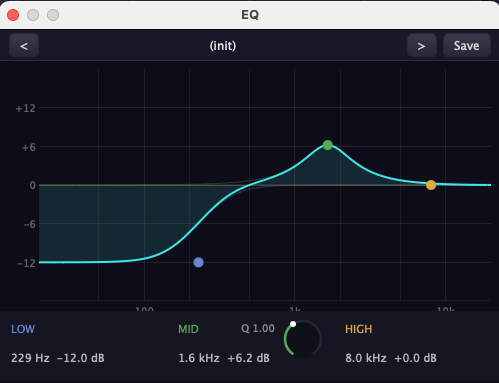
Task: Click the low band -12.0 dB gain value
Action: click(x=81, y=358)
